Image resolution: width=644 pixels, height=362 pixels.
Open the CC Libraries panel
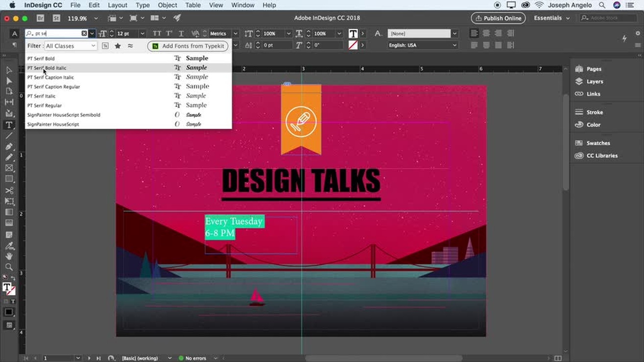[x=601, y=156]
